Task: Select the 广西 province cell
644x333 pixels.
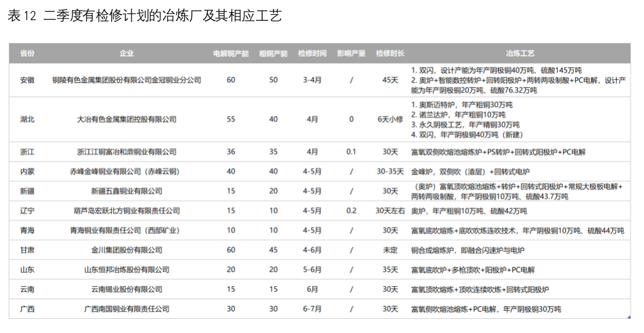Action: 27,309
